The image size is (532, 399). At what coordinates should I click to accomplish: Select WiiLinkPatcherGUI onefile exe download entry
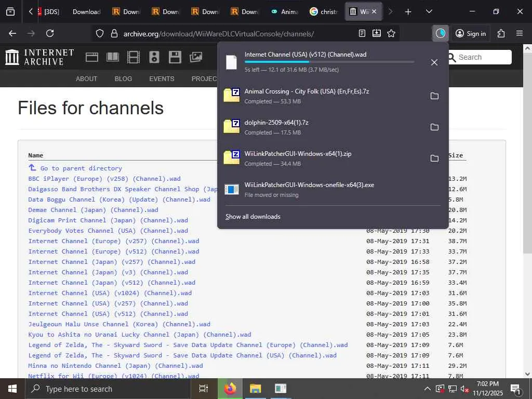click(332, 190)
